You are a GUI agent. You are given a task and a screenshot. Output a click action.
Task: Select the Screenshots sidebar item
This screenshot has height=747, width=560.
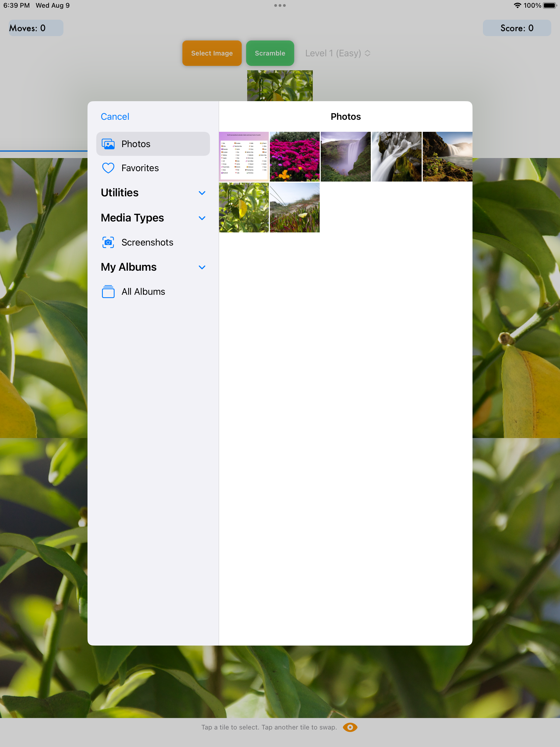tap(153, 243)
